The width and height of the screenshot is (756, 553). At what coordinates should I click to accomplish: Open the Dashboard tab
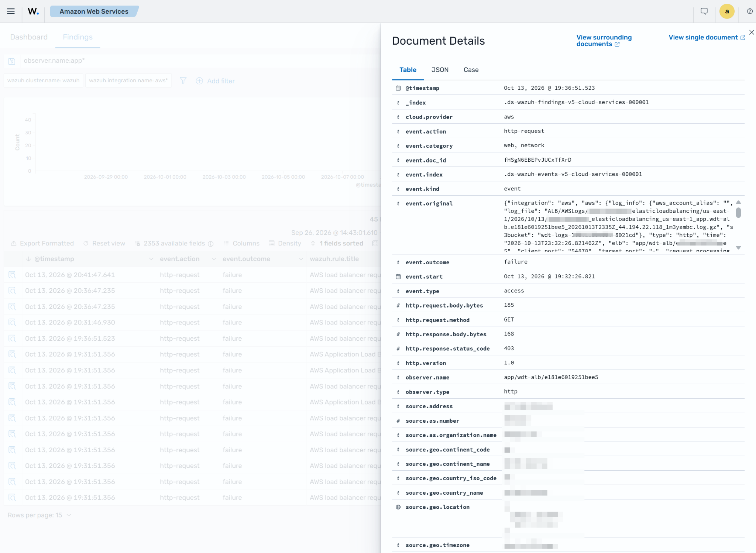tap(29, 37)
